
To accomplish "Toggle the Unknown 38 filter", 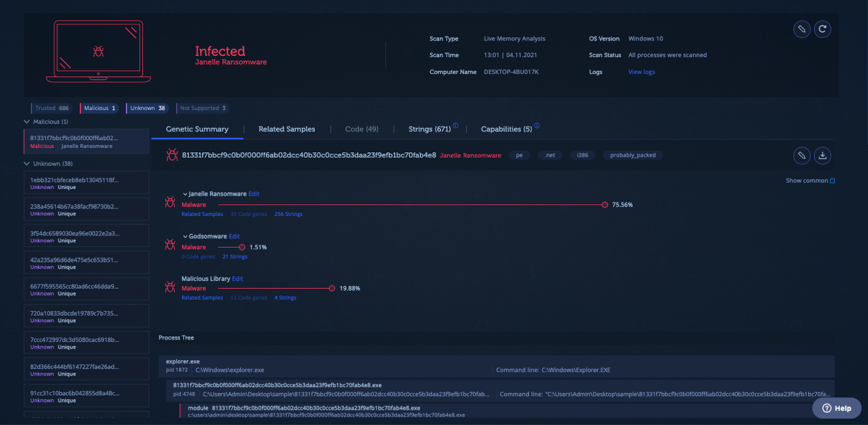I will coord(147,108).
